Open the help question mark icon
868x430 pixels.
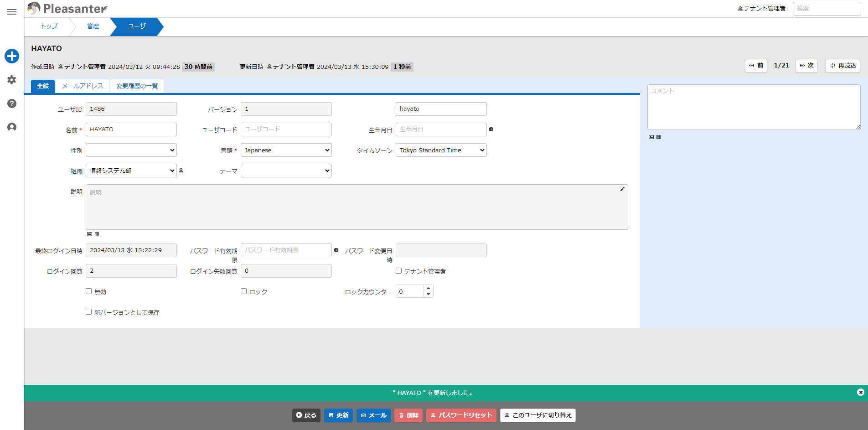(12, 104)
